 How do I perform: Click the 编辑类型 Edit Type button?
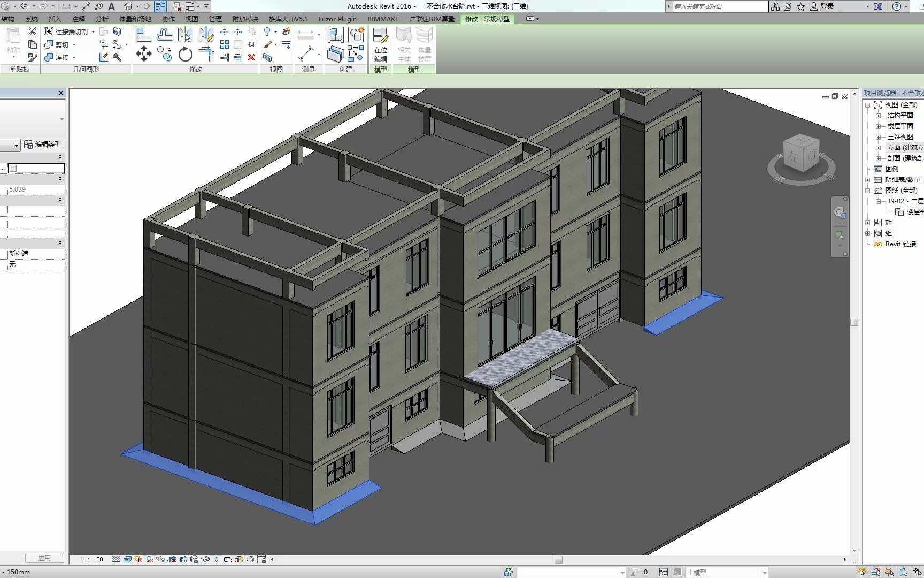(43, 144)
